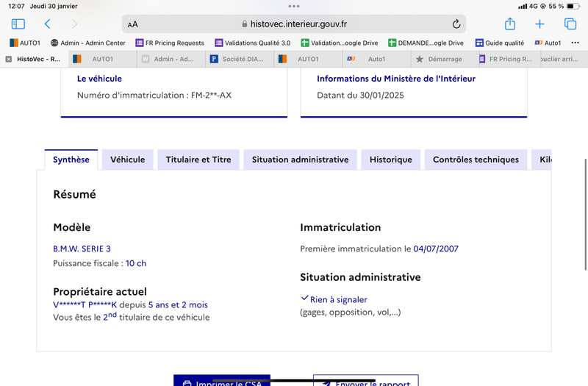588x386 pixels.
Task: Open FR Pricing Requests bookmark
Action: point(170,43)
